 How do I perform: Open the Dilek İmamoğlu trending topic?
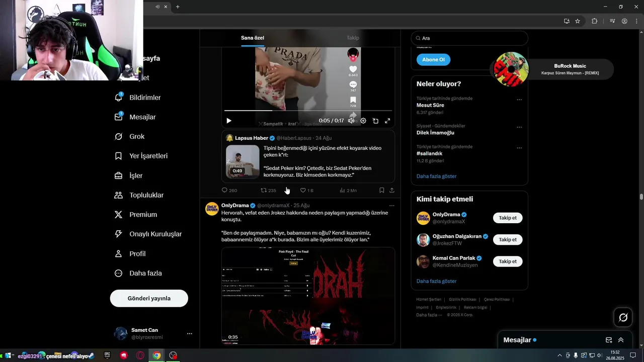point(435,133)
